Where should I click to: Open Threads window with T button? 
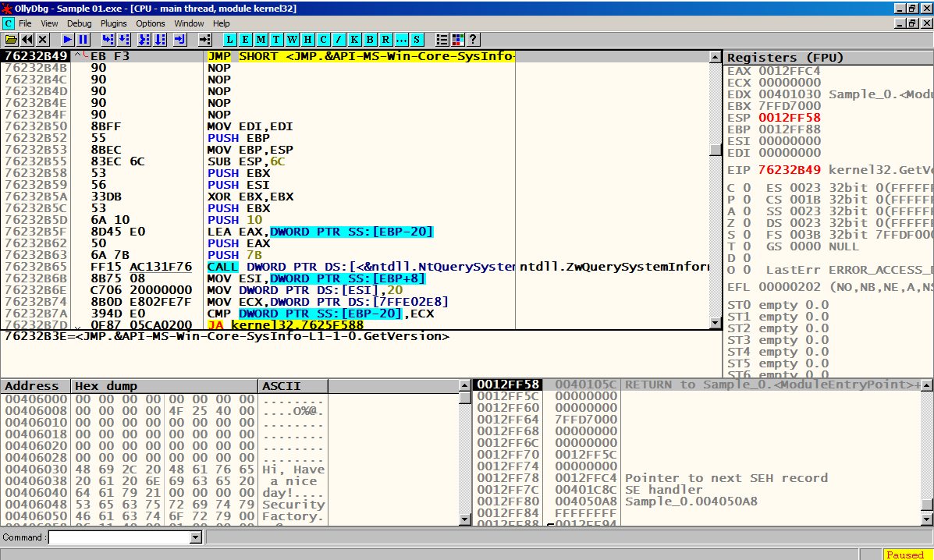coord(276,39)
